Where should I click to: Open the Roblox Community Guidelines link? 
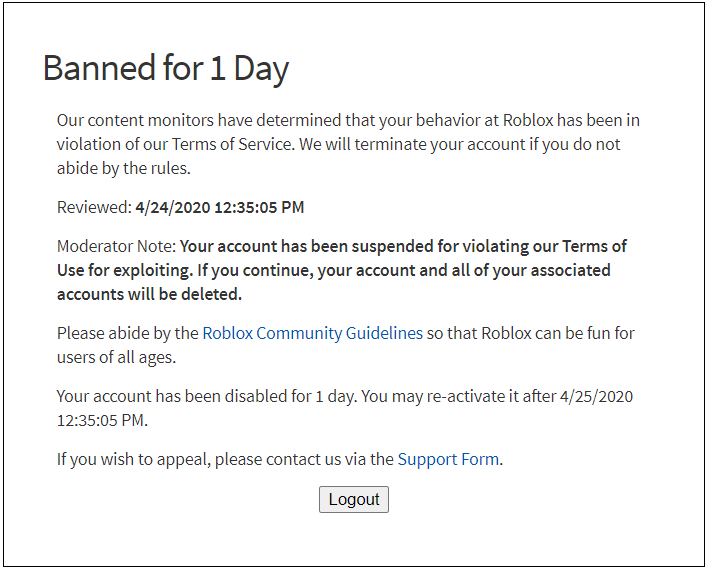(x=312, y=333)
